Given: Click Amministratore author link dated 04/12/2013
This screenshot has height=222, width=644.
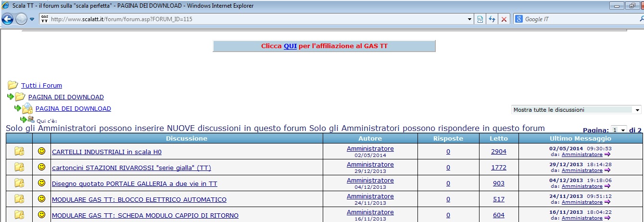Looking at the screenshot, I should (370, 180).
